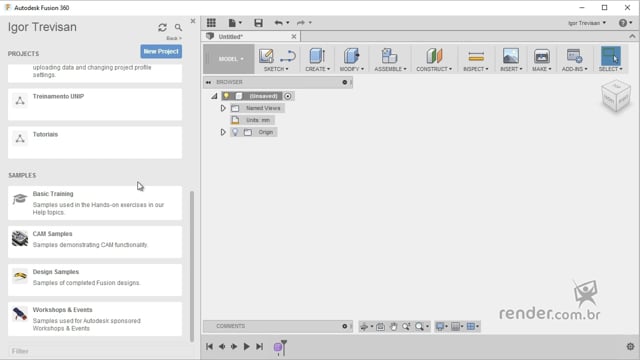Click the Make 3D print icon
640x360 pixels.
542,56
